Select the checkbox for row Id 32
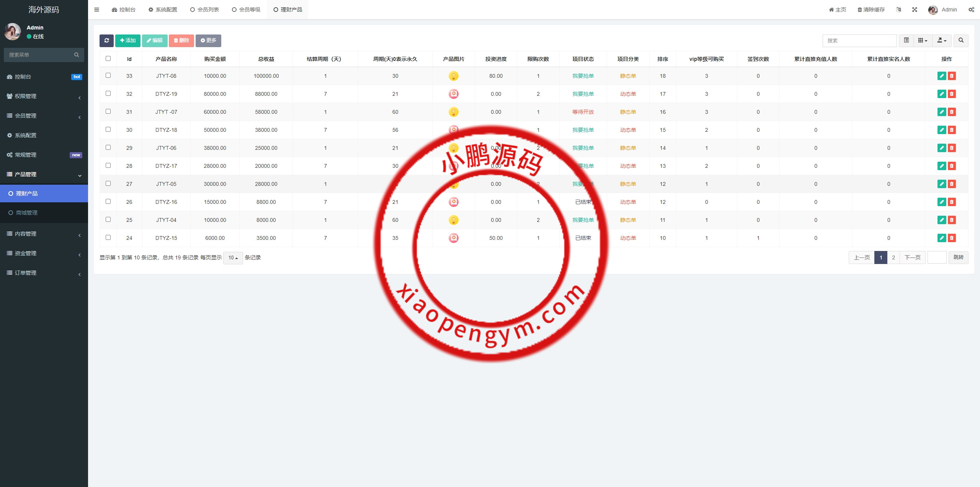This screenshot has height=487, width=980. pos(108,93)
